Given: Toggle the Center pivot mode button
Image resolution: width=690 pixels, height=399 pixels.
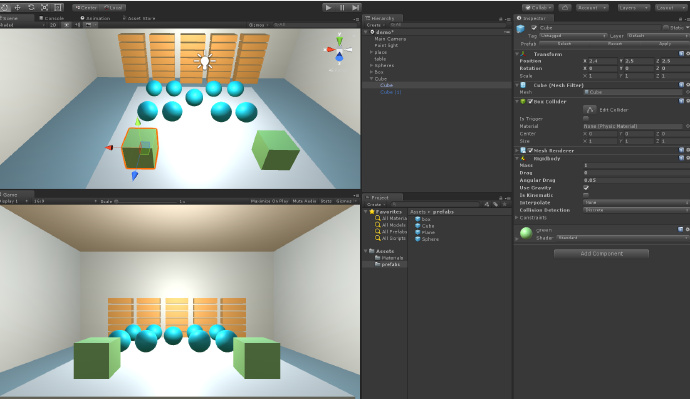Looking at the screenshot, I should point(86,8).
